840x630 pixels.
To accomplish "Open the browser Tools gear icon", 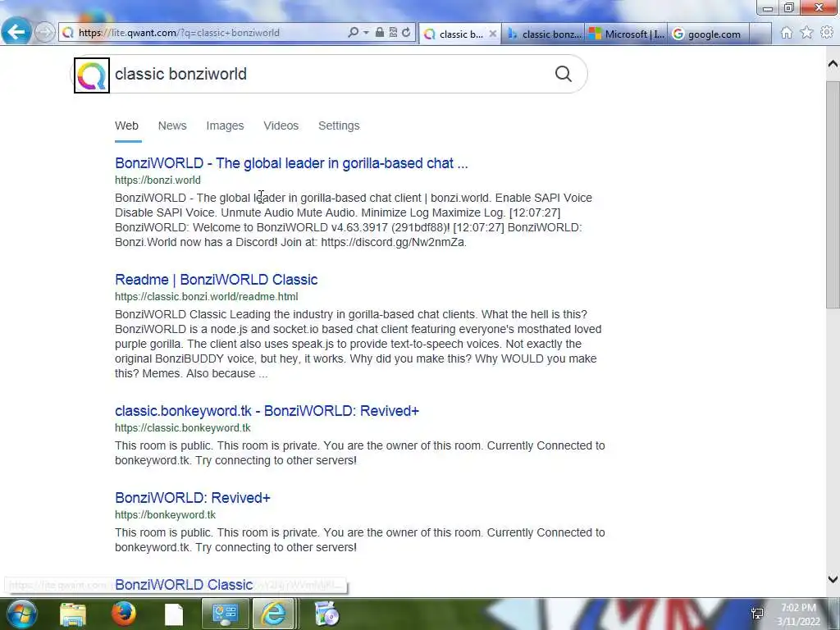I will pyautogui.click(x=827, y=33).
